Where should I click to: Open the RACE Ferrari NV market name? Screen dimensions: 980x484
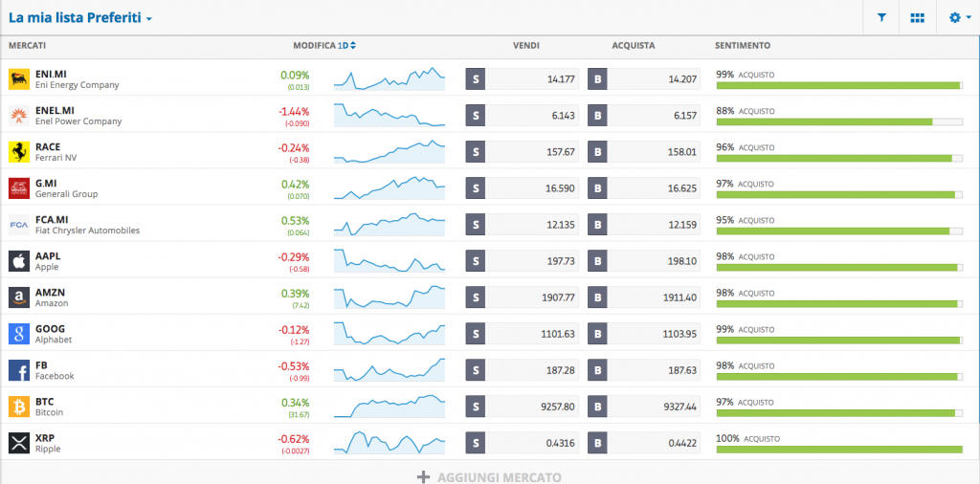56,152
